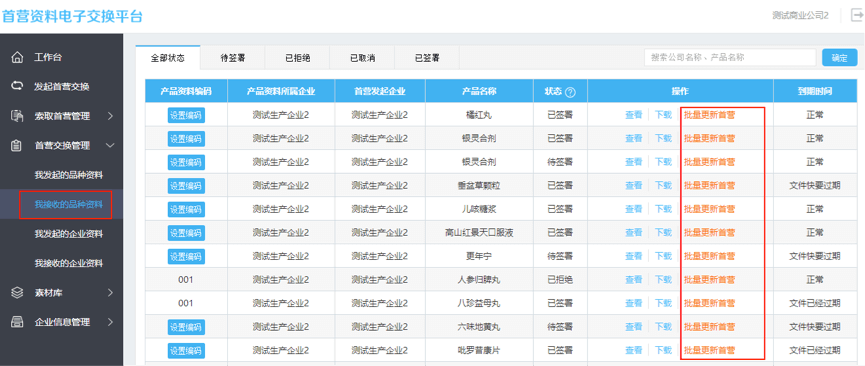Click the 001 code in the 人参归脾丸 row
Screen dimensions: 865x366
click(x=186, y=279)
